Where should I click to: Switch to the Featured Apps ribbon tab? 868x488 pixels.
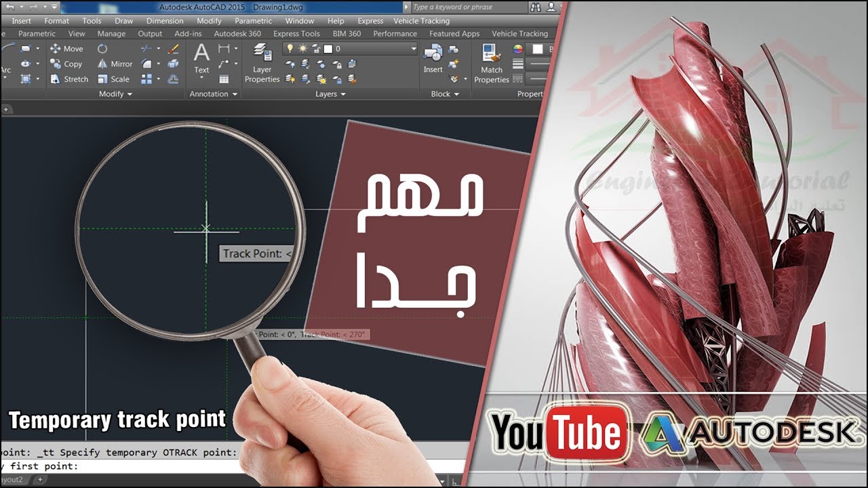pos(454,34)
